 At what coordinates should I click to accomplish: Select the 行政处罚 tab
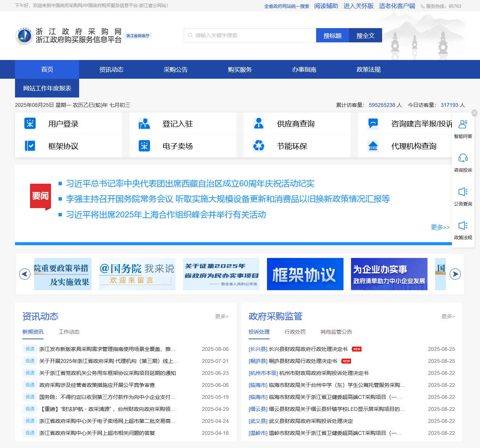coord(295,332)
